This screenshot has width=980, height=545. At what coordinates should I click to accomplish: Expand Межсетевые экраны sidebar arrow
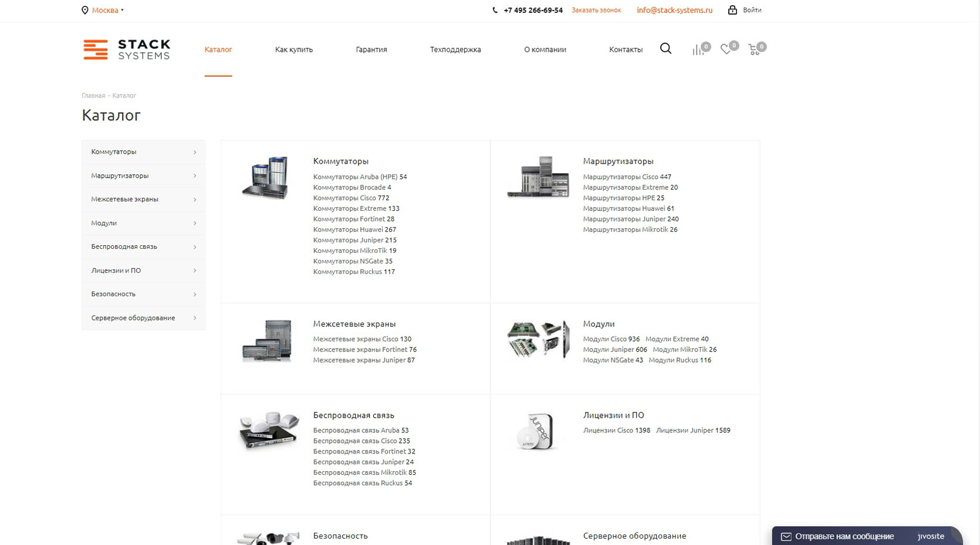[195, 199]
